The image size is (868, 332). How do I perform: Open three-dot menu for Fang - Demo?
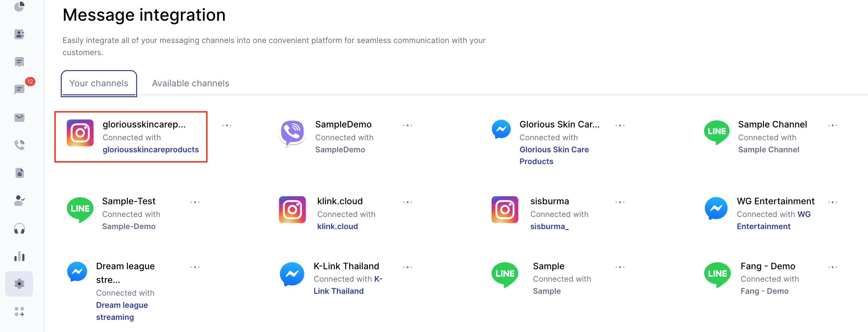[833, 267]
